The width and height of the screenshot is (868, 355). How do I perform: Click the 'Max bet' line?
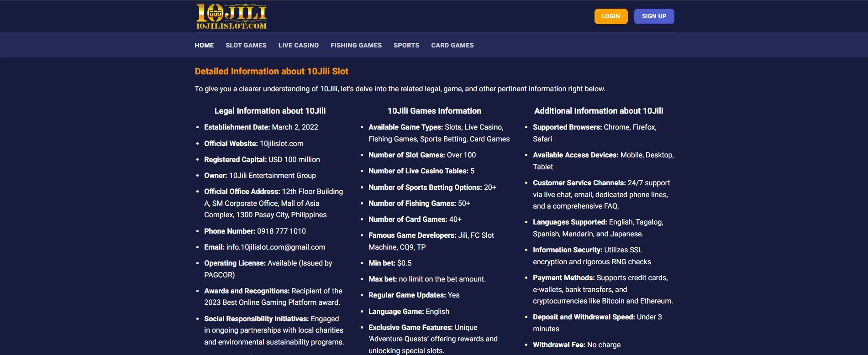(x=427, y=279)
